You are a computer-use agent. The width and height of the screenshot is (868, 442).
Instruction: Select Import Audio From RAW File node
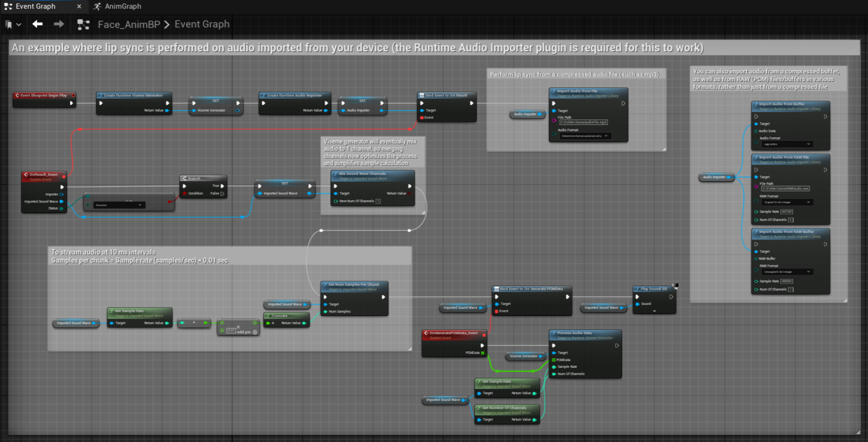790,189
